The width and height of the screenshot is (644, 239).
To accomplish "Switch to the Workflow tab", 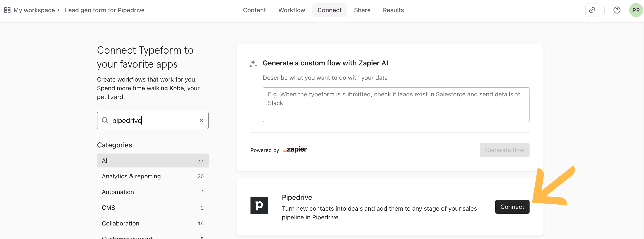I will (291, 10).
